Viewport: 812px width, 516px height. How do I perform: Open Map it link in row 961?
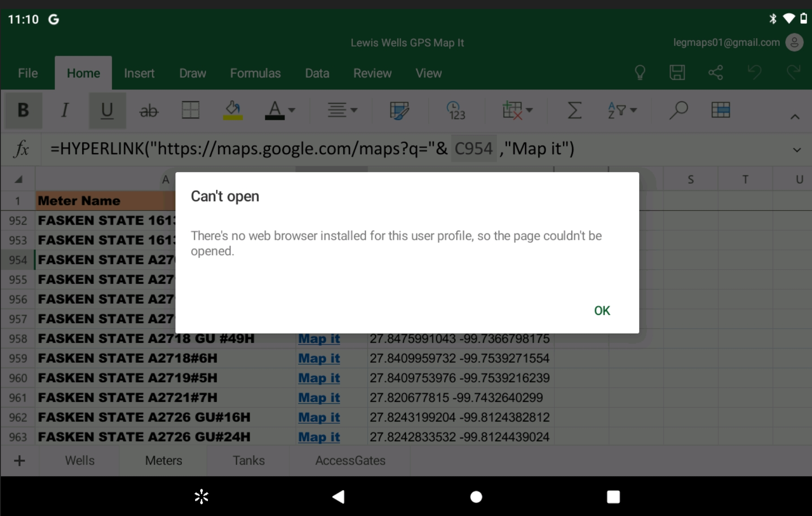coord(319,398)
